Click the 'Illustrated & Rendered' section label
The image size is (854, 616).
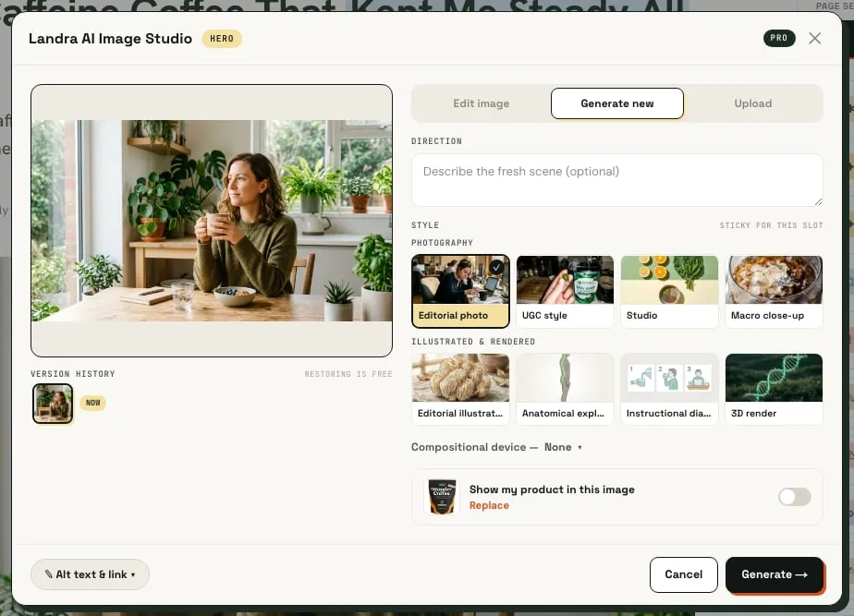(x=473, y=342)
